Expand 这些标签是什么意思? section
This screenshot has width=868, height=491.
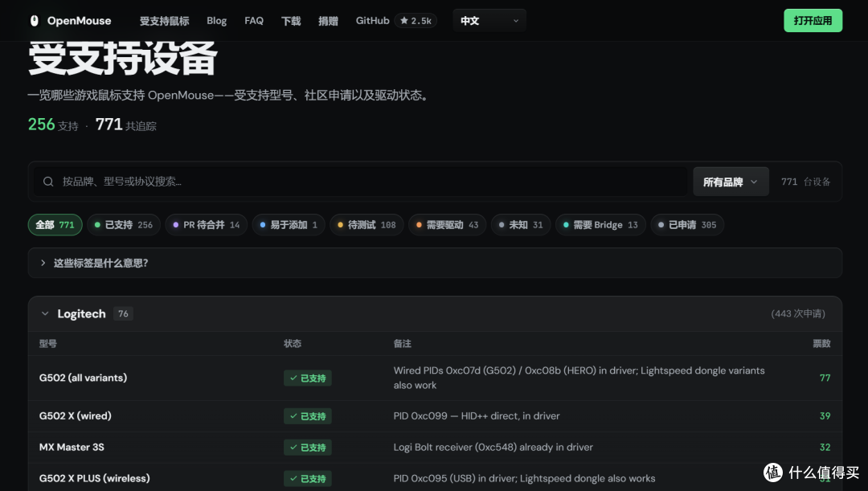(x=435, y=263)
